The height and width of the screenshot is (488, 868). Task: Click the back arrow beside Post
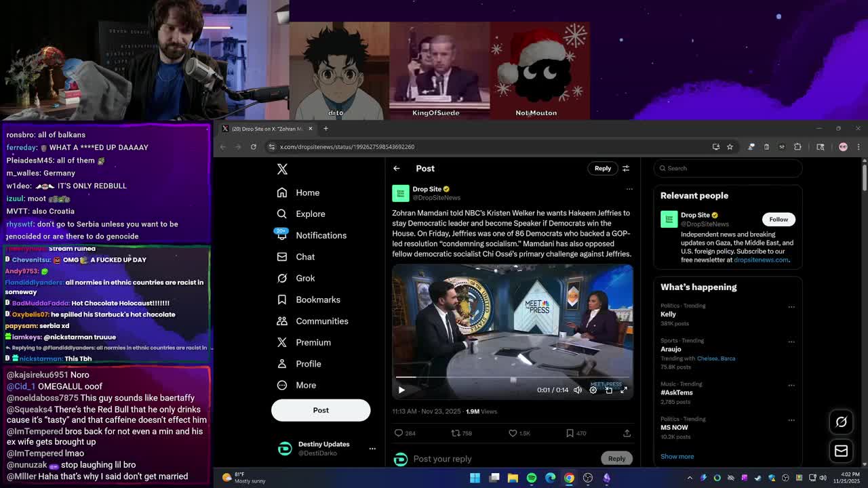click(x=397, y=168)
